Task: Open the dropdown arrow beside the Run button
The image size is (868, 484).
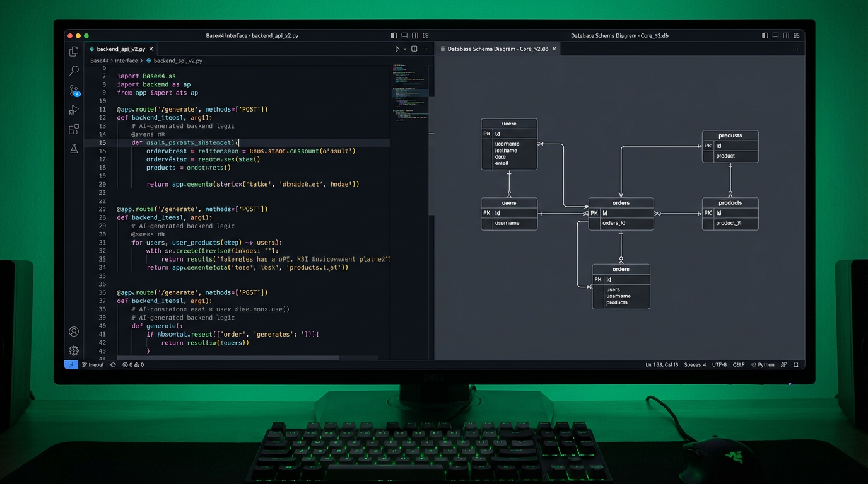Action: point(404,49)
